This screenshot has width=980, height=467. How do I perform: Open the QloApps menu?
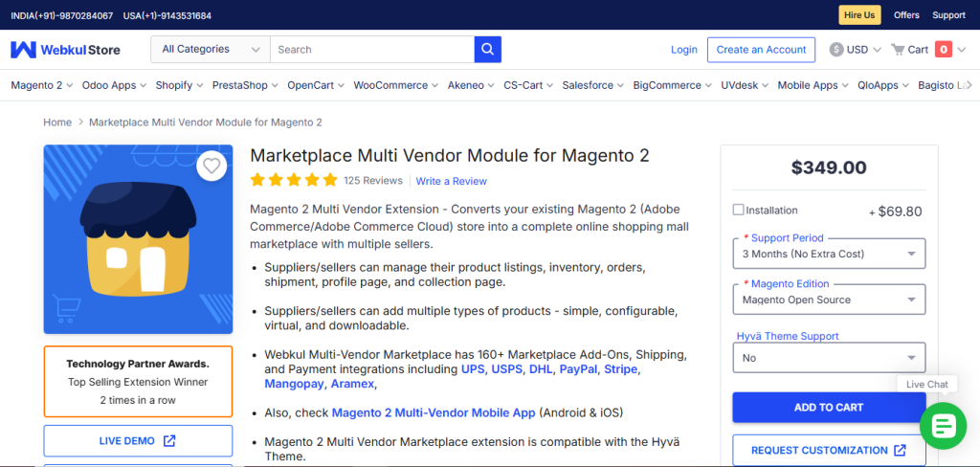coord(883,85)
